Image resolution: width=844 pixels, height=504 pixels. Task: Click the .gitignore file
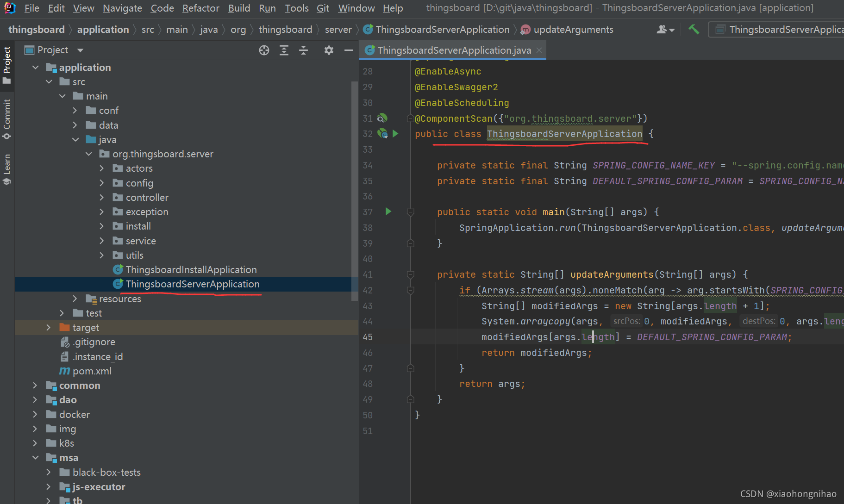pyautogui.click(x=88, y=342)
